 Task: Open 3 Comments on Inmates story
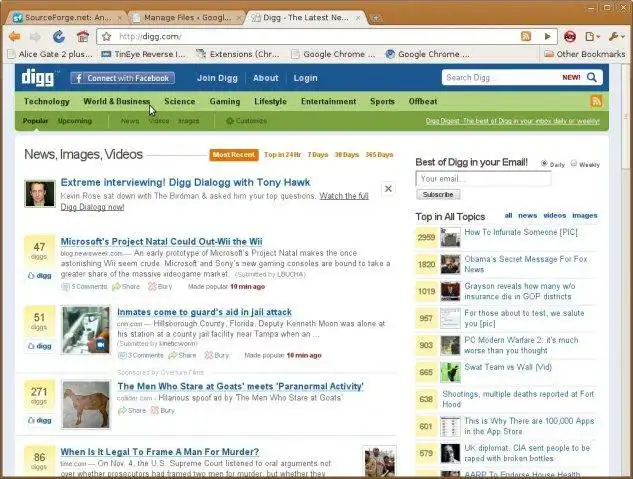click(141, 355)
